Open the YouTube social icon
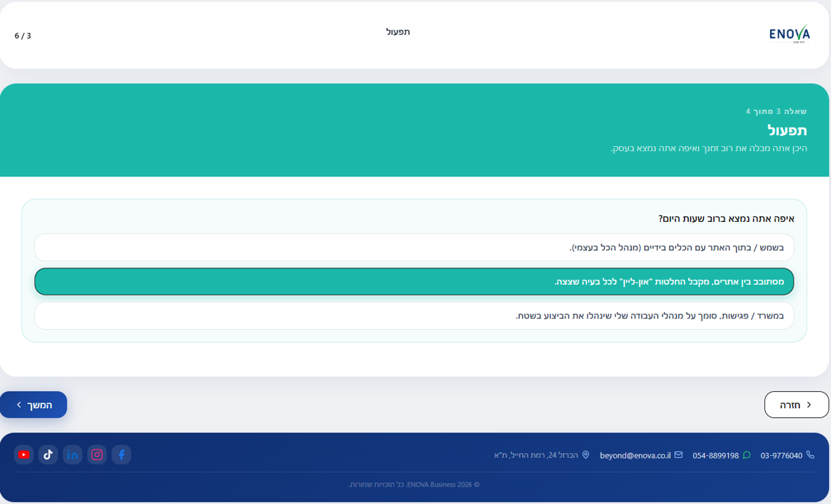831x504 pixels. click(x=24, y=455)
